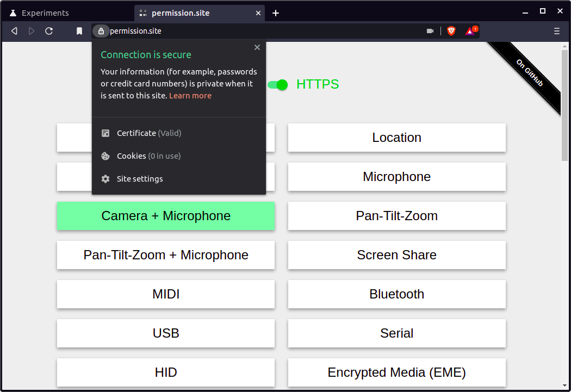
Task: Click Pan-Tilt-Zoom + Microphone button
Action: tap(166, 255)
